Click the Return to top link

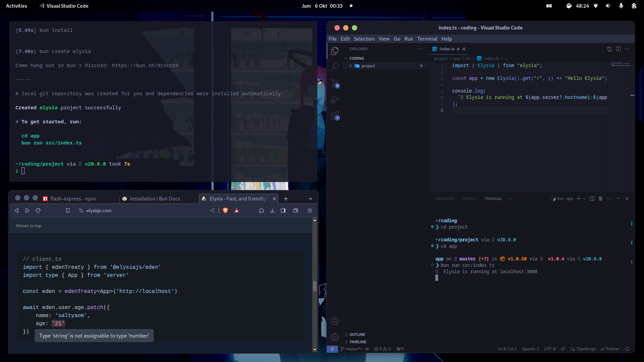pyautogui.click(x=29, y=226)
